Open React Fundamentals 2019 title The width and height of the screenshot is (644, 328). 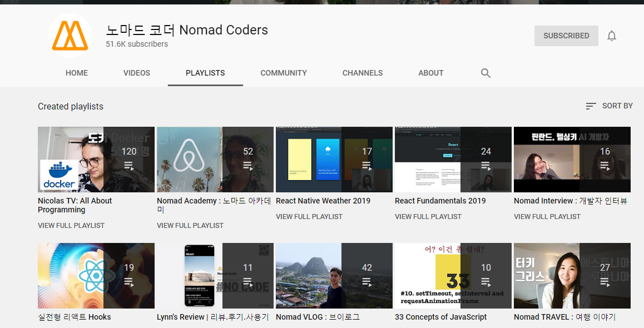pyautogui.click(x=440, y=201)
